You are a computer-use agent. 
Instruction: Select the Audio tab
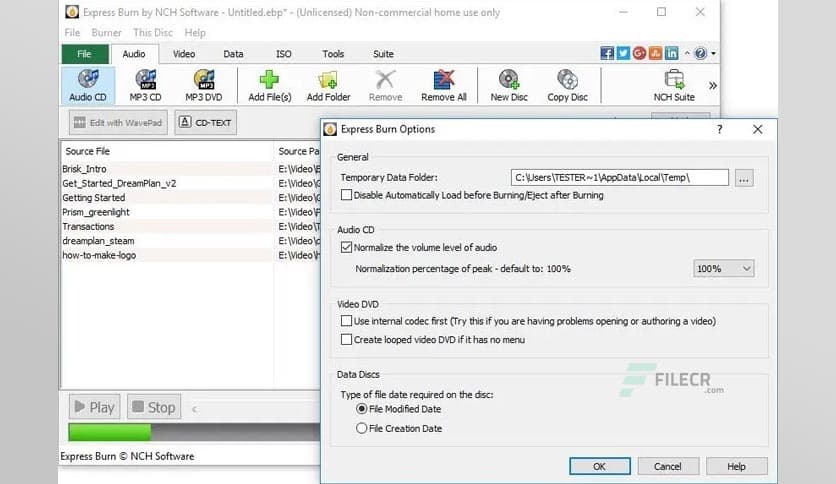[x=134, y=54]
